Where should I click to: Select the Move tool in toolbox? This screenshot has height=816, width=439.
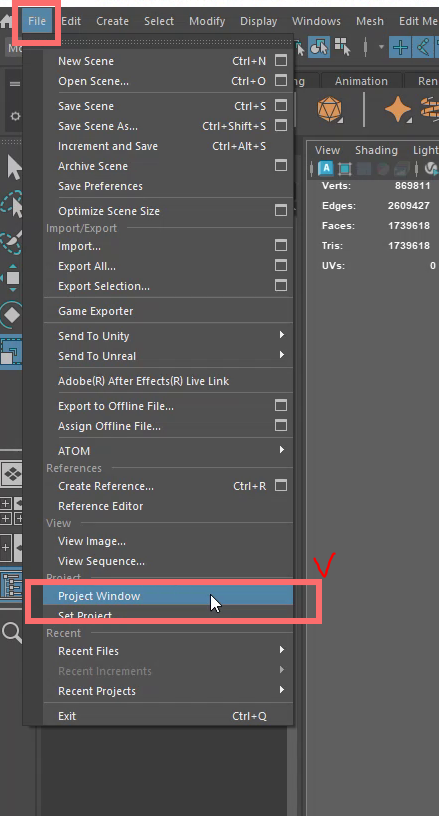tap(11, 278)
